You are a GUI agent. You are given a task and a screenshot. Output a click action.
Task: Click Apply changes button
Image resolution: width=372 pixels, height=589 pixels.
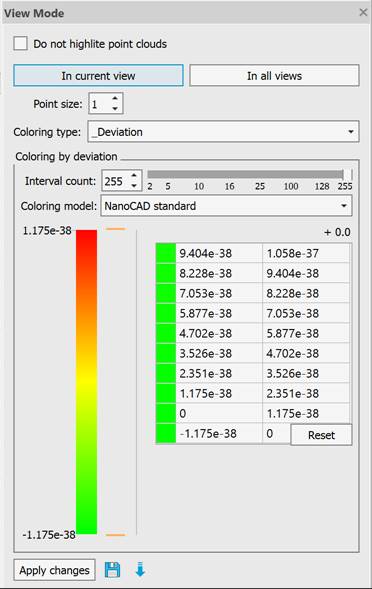click(54, 570)
